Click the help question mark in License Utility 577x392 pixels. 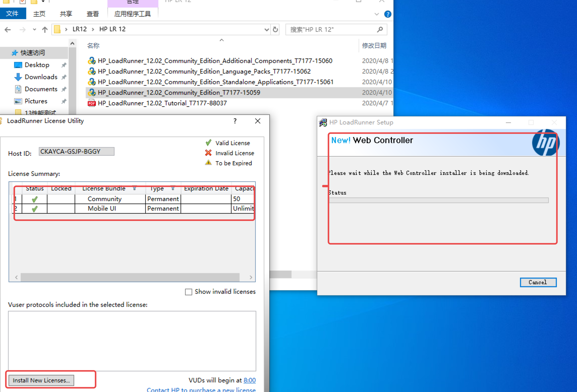235,121
